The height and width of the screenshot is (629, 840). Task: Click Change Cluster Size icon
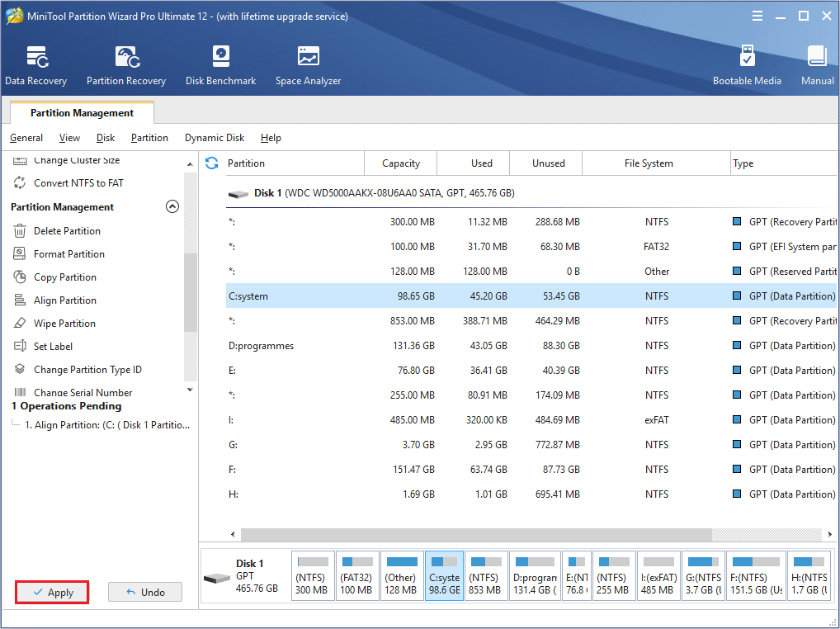click(x=20, y=160)
